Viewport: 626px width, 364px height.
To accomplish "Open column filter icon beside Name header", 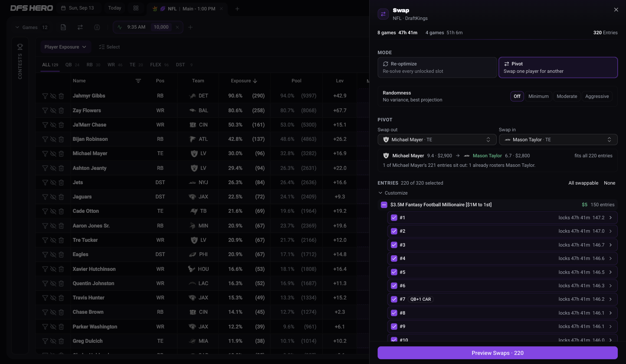I will (138, 81).
